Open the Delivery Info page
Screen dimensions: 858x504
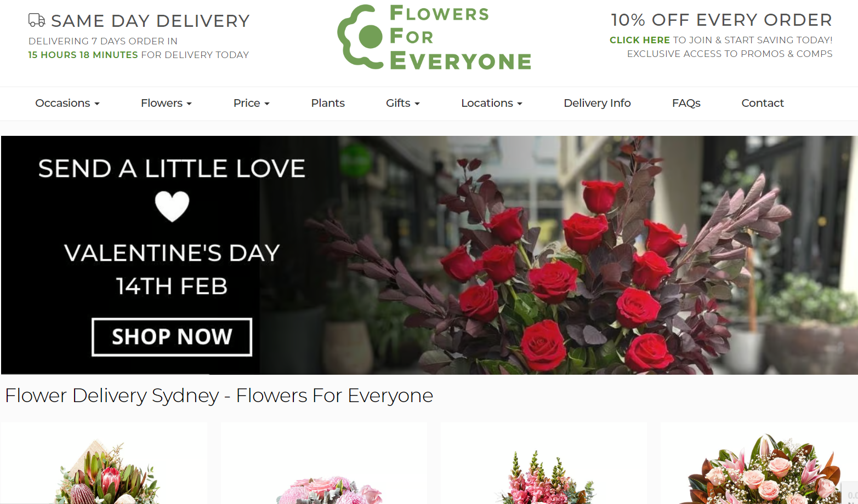(x=597, y=103)
